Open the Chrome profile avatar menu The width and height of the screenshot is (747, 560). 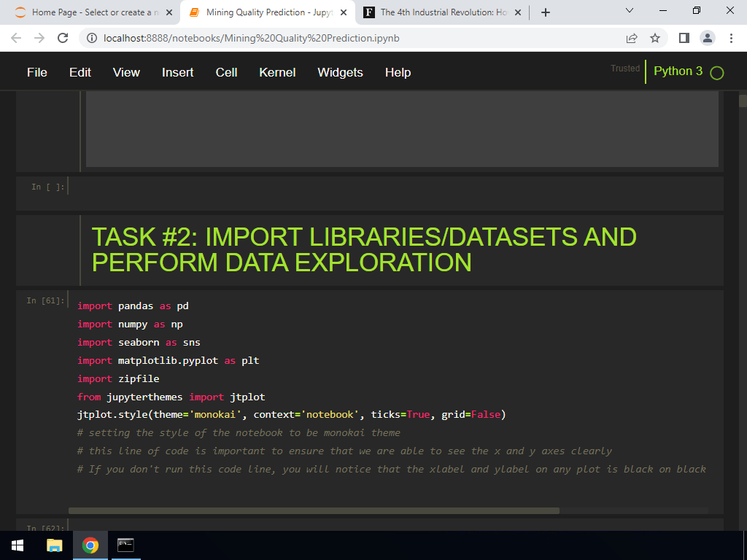(x=708, y=38)
